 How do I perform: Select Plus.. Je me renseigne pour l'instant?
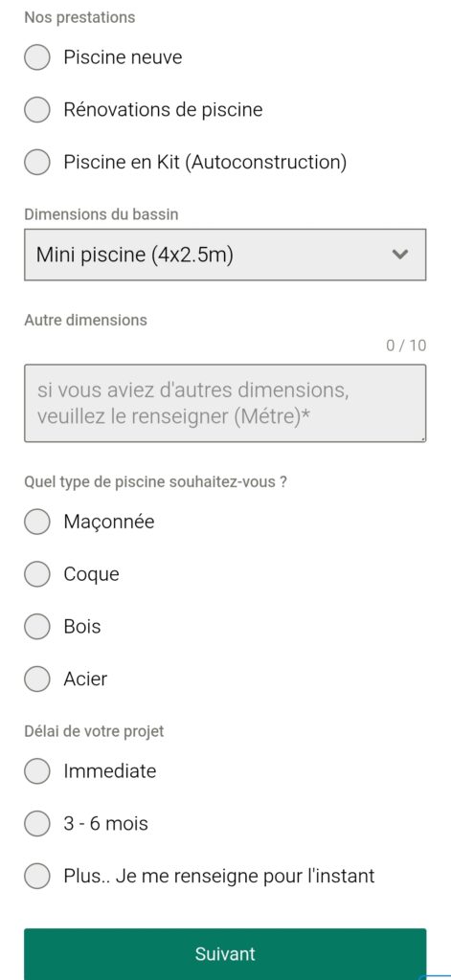point(37,876)
